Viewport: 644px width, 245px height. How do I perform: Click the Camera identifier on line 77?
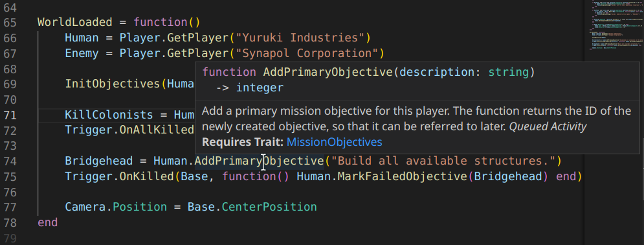85,207
